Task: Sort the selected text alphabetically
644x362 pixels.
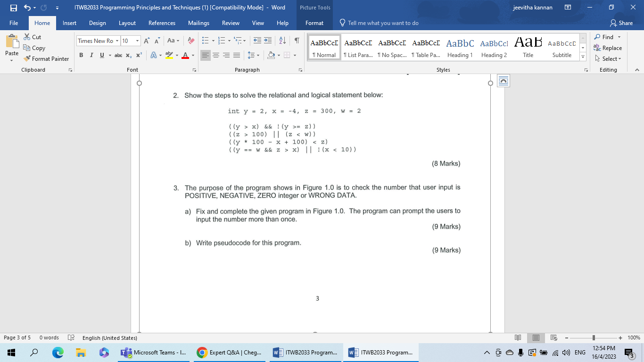Action: coord(283,41)
